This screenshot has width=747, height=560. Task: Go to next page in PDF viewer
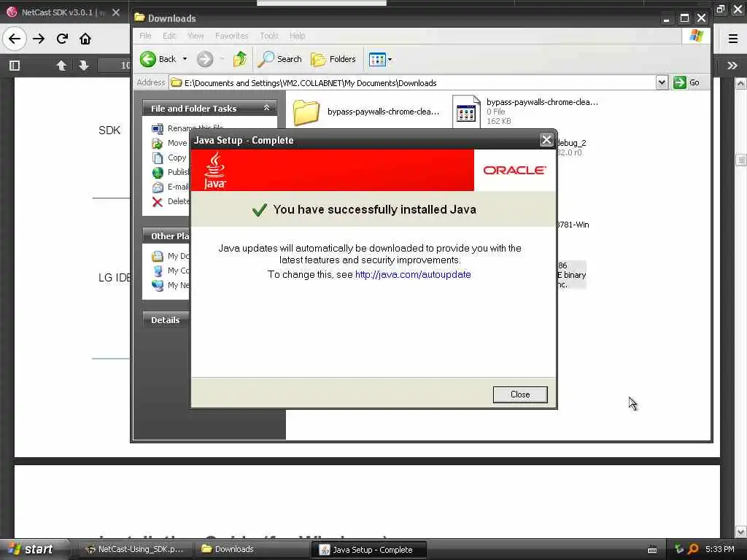point(84,65)
